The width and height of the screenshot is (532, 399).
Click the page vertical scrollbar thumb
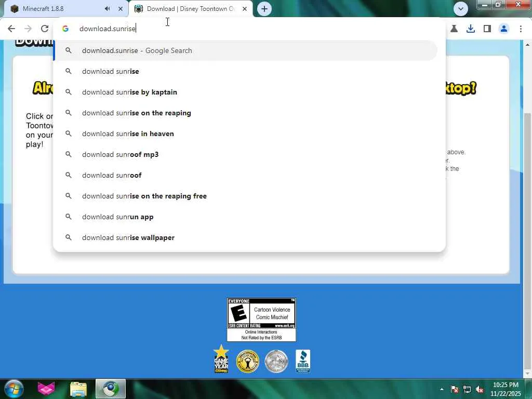[528, 242]
